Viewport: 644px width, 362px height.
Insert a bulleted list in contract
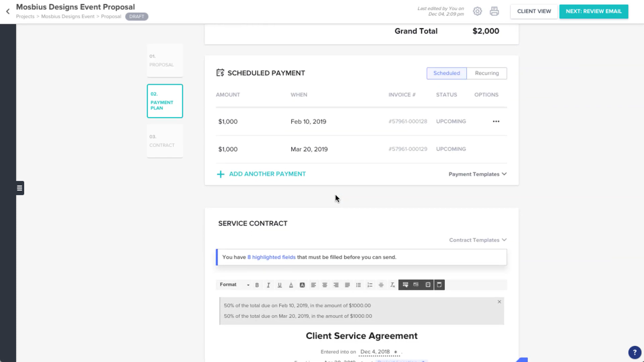pyautogui.click(x=358, y=285)
